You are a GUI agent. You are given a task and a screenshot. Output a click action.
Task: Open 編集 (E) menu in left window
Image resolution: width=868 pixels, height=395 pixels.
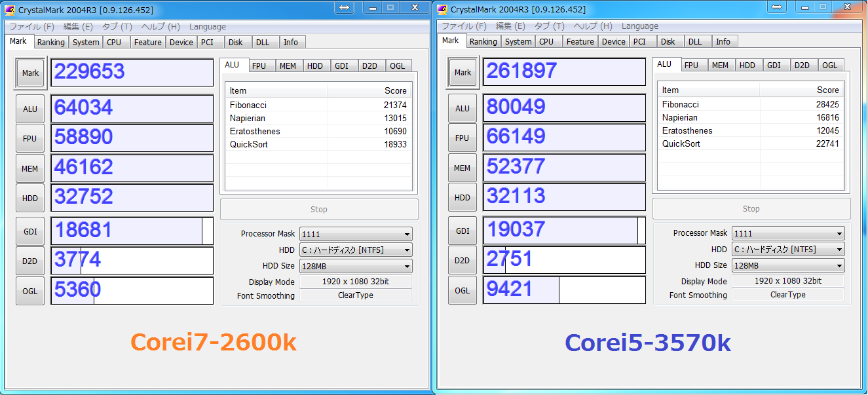pos(78,27)
